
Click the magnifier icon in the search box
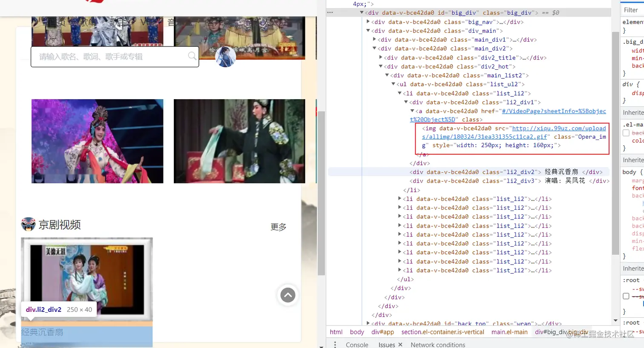(192, 56)
